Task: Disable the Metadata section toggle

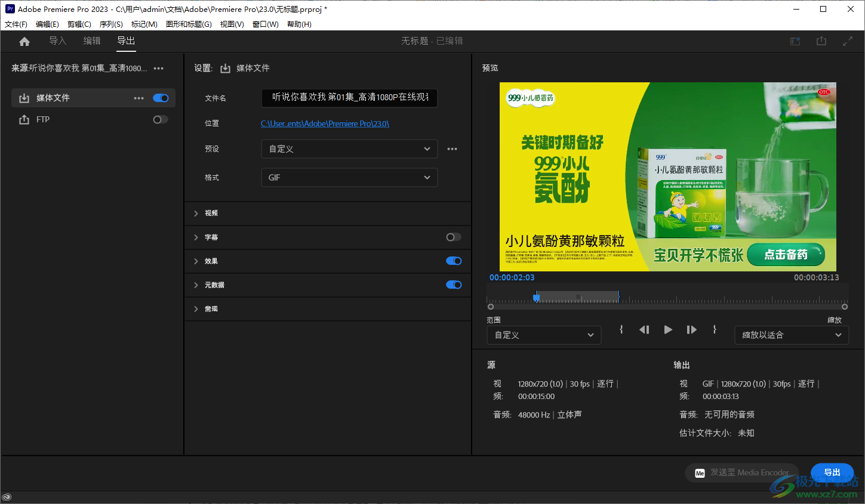Action: pos(454,285)
